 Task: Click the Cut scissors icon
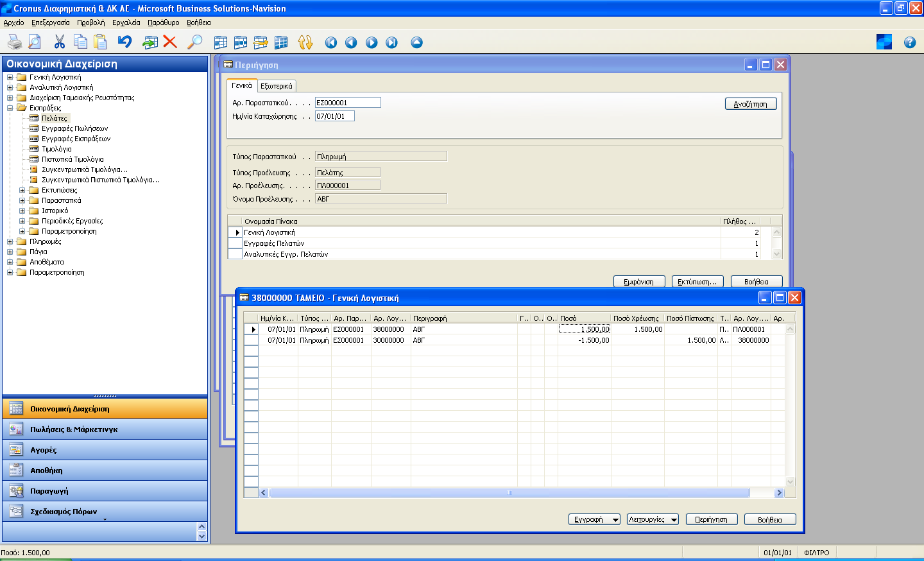[60, 42]
